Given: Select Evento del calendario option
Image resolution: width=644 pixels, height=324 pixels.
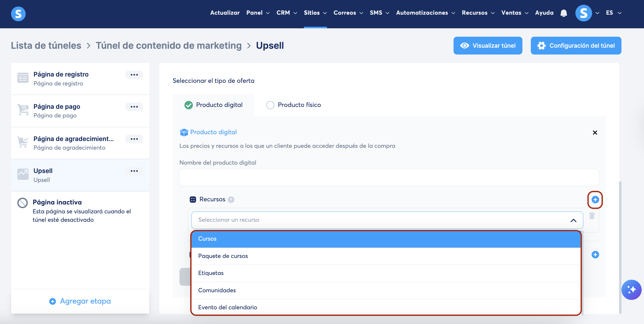Looking at the screenshot, I should tap(227, 307).
